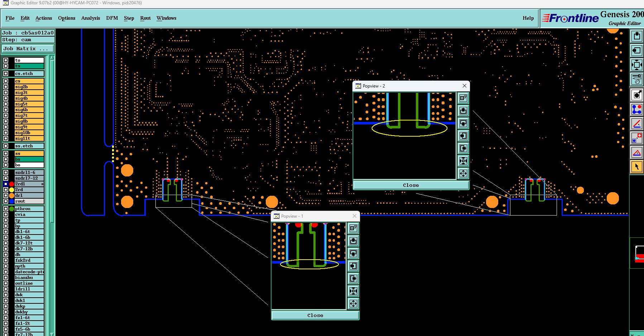Click Close button in Popview 2
The height and width of the screenshot is (336, 644).
click(411, 185)
